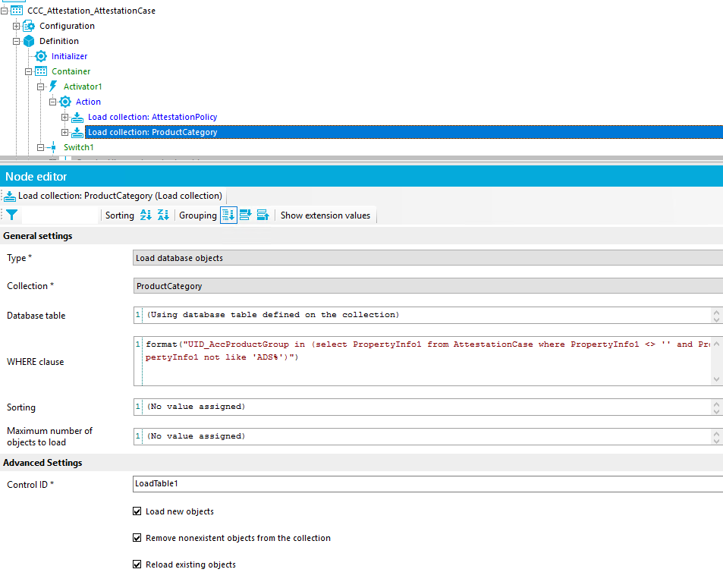Collapse the Switch1 node
Image resolution: width=723 pixels, height=588 pixels.
(x=40, y=147)
